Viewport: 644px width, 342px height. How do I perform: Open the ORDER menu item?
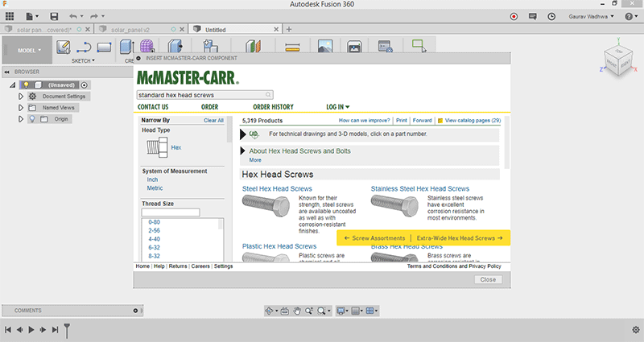click(209, 107)
